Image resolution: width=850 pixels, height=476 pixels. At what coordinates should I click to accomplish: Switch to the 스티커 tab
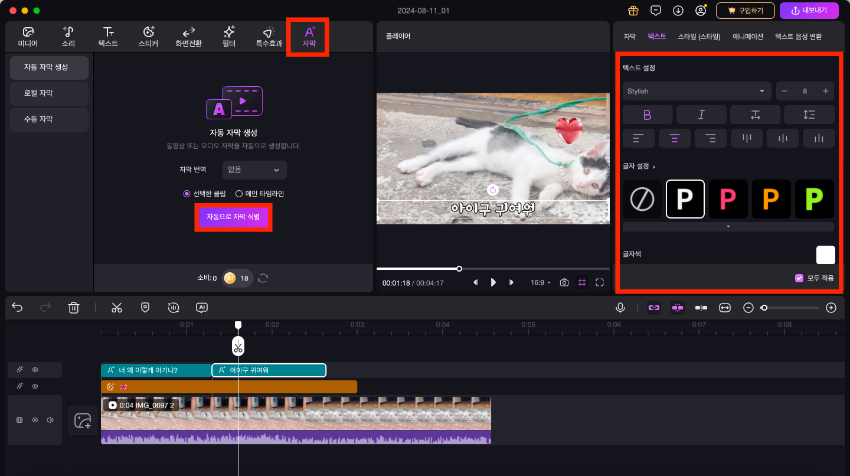click(x=148, y=38)
